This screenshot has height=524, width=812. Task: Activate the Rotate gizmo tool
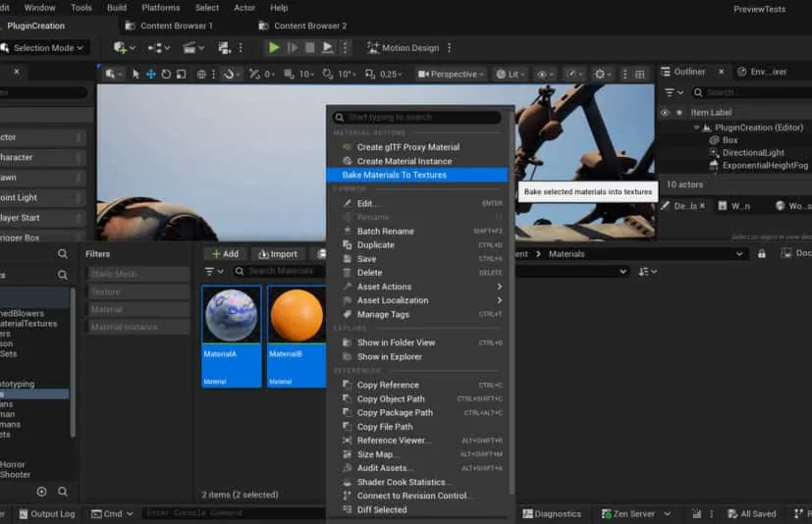tap(166, 74)
